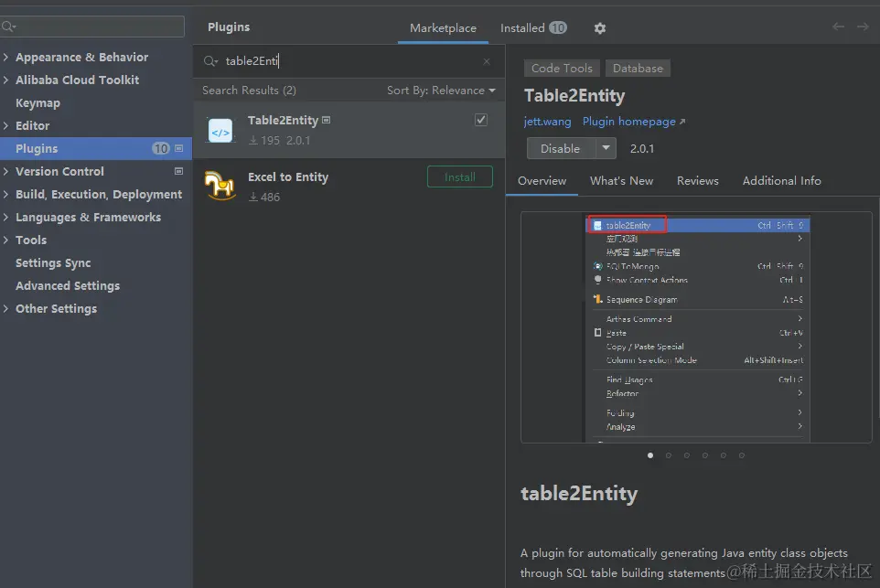Navigate forward with the right arrow
Screen dimensions: 880x588
[x=863, y=27]
